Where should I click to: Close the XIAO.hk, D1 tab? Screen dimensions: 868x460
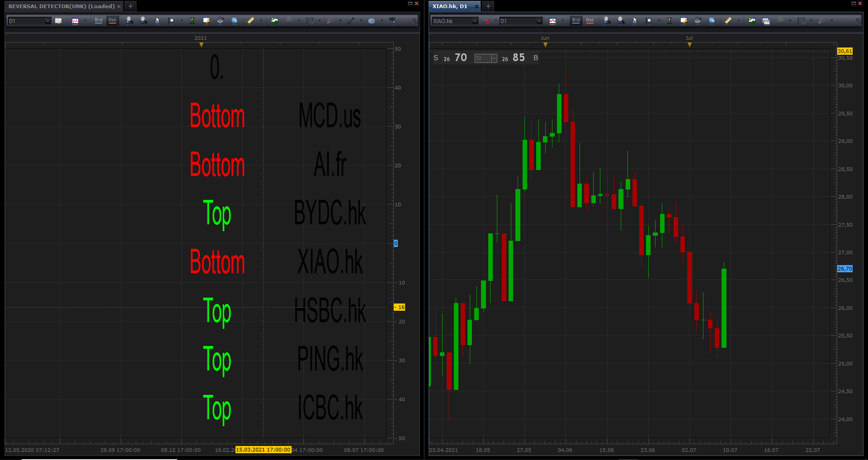pos(476,6)
